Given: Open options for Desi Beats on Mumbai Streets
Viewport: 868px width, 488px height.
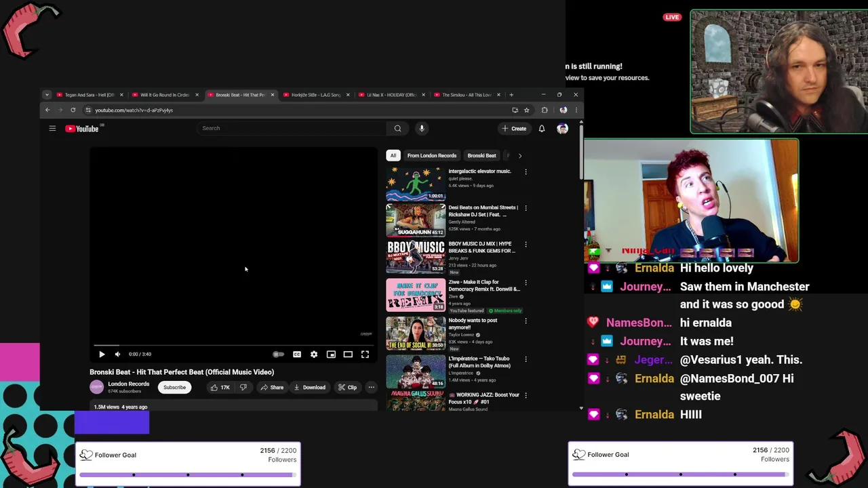Looking at the screenshot, I should [526, 208].
